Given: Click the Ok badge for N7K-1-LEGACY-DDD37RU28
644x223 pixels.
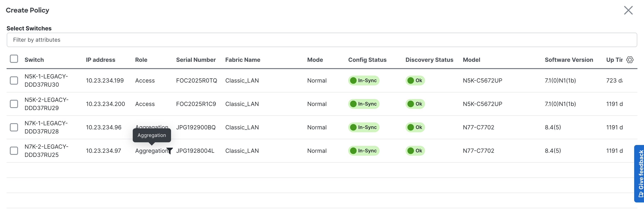Looking at the screenshot, I should (x=415, y=127).
